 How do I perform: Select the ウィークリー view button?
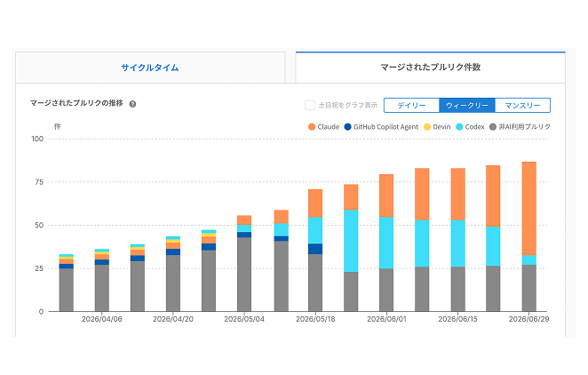coord(467,106)
